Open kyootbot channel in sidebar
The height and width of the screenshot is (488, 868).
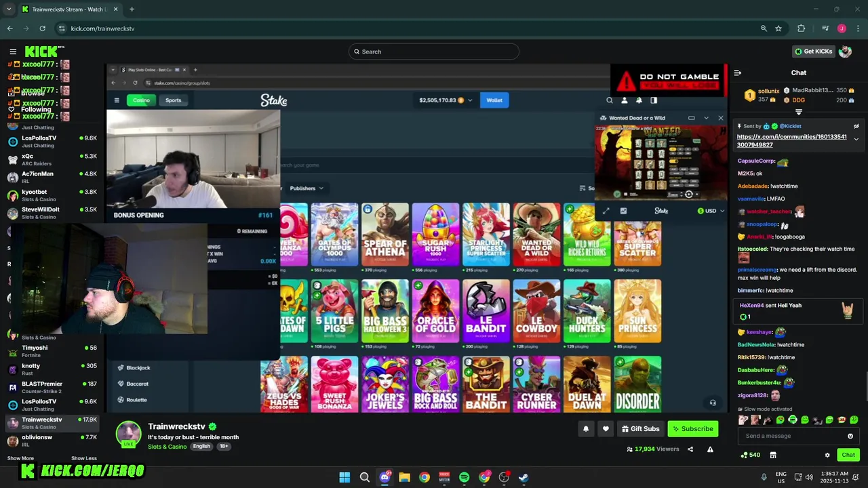52,195
